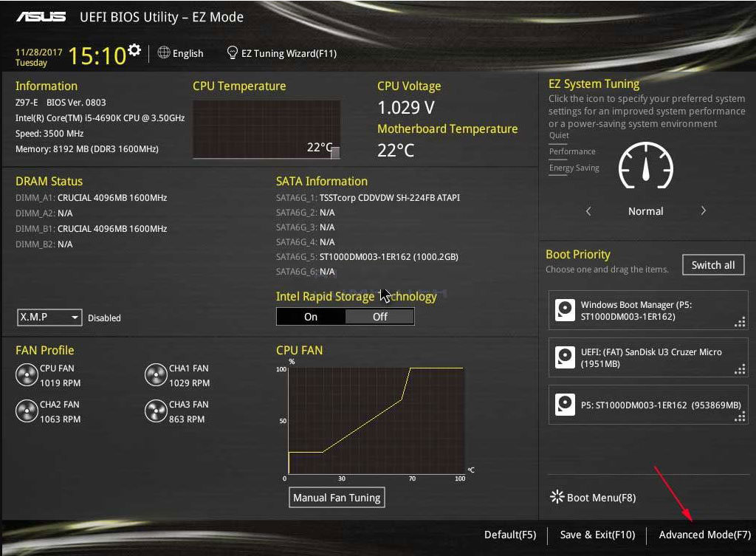
Task: Click the ASUS logo
Action: pyautogui.click(x=41, y=17)
